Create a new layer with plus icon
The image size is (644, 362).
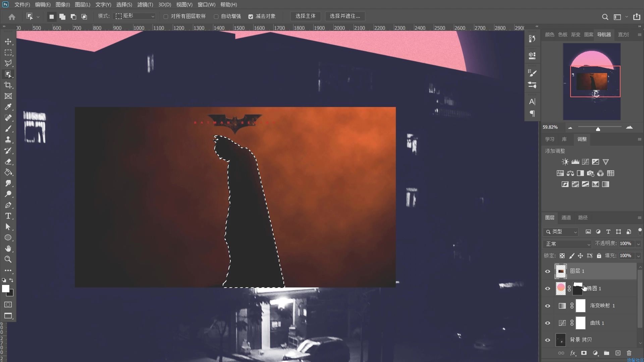[x=618, y=353]
